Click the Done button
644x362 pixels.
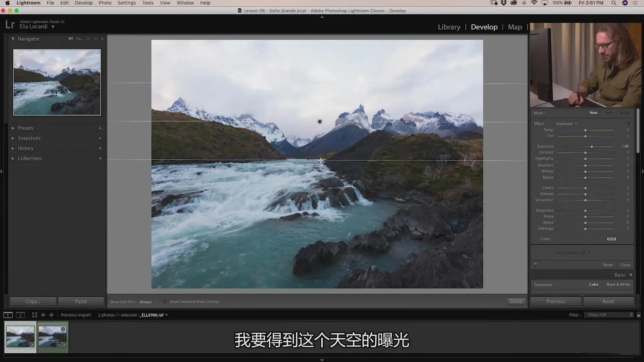(516, 302)
